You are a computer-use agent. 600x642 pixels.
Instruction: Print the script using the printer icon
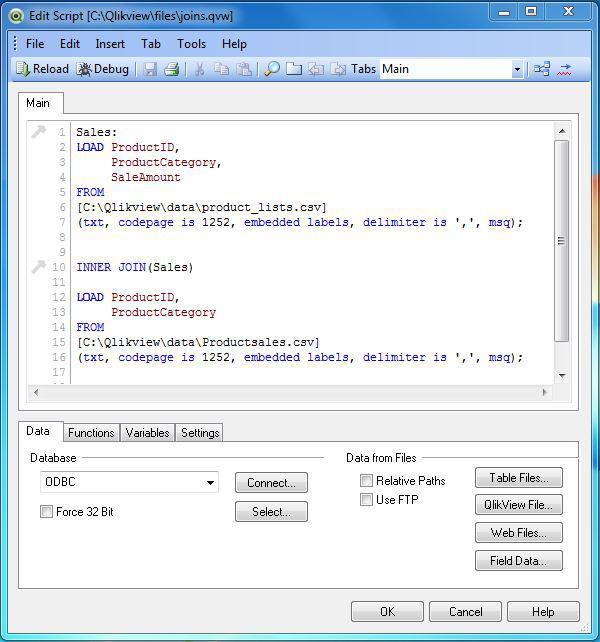[x=172, y=69]
